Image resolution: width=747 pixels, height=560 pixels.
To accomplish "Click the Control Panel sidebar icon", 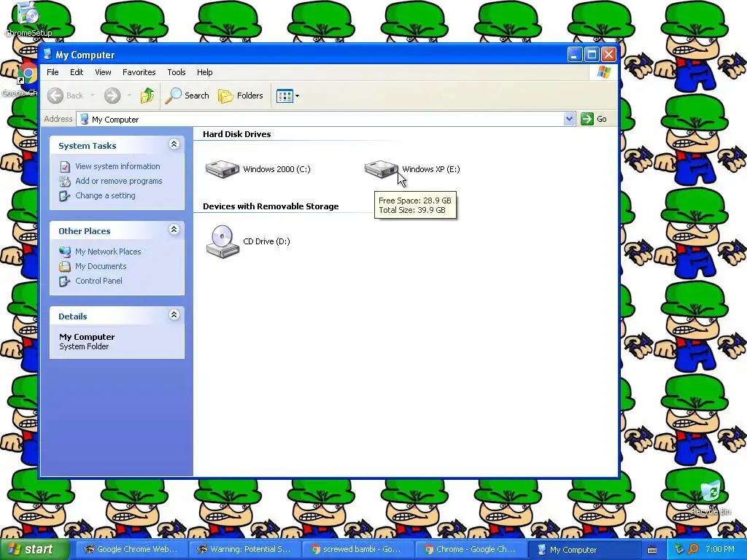I will point(65,281).
